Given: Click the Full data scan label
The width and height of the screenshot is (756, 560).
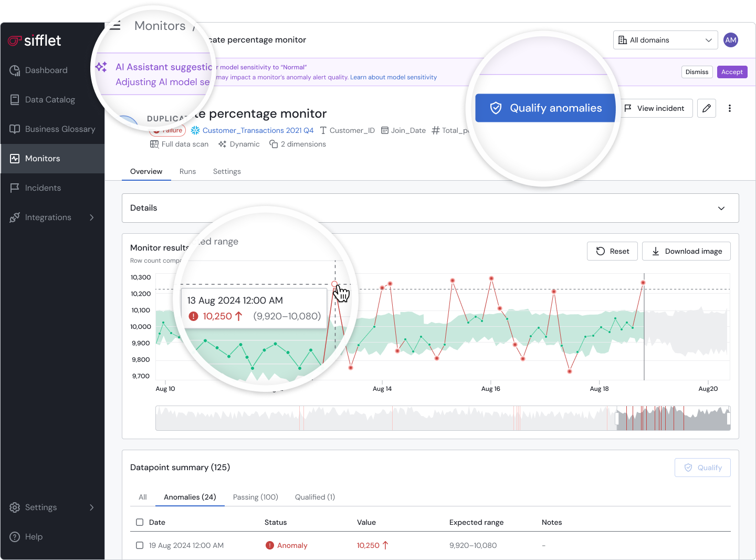Looking at the screenshot, I should [179, 144].
